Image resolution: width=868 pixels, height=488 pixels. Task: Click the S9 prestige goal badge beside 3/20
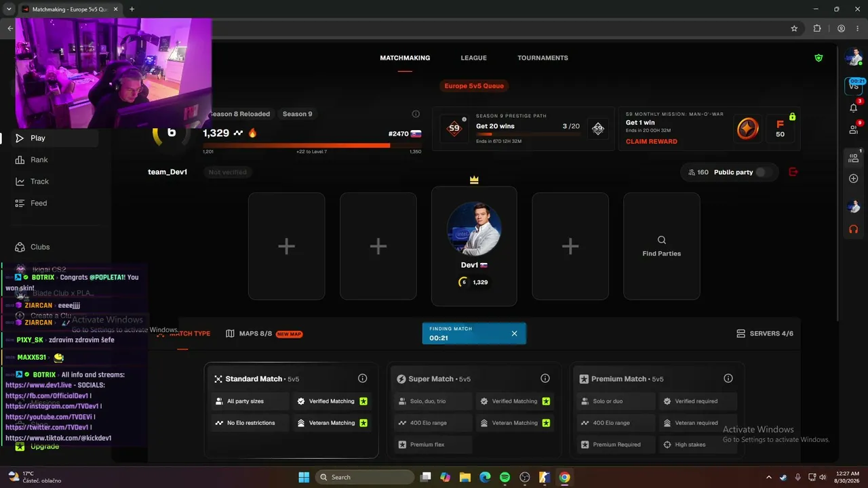tap(597, 129)
